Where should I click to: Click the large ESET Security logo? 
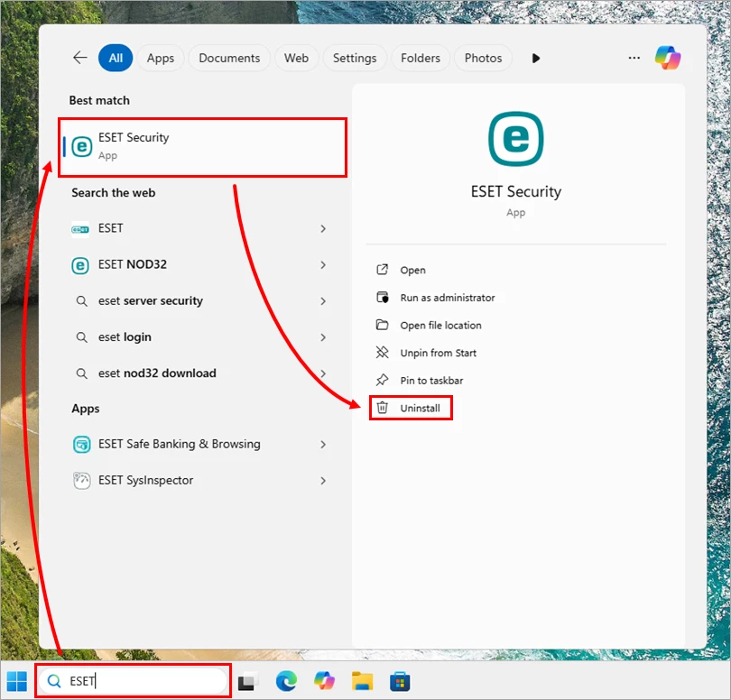coord(515,140)
